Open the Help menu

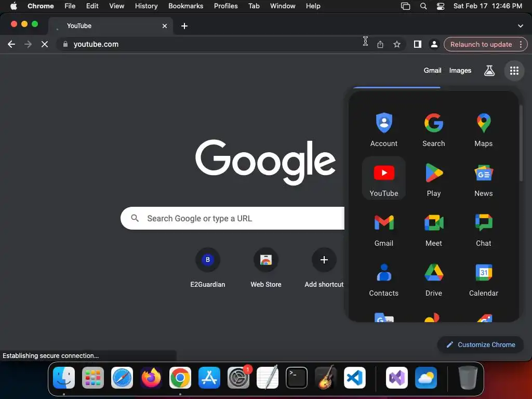[313, 6]
